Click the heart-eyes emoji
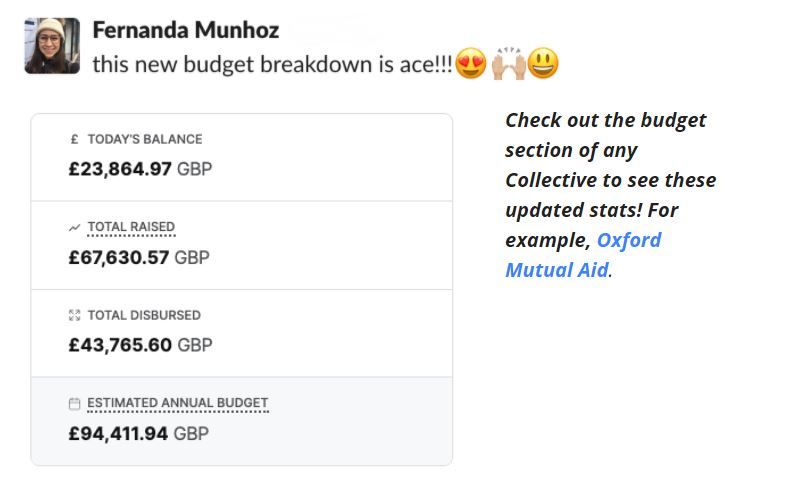 point(471,63)
